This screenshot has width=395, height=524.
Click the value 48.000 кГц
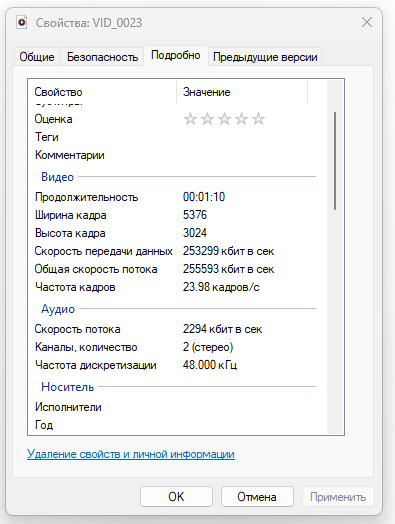pos(210,365)
